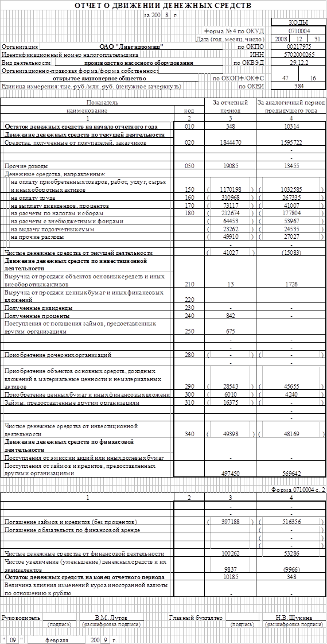Select the labor payment value 310968
The height and width of the screenshot is (644, 327).
[230, 197]
